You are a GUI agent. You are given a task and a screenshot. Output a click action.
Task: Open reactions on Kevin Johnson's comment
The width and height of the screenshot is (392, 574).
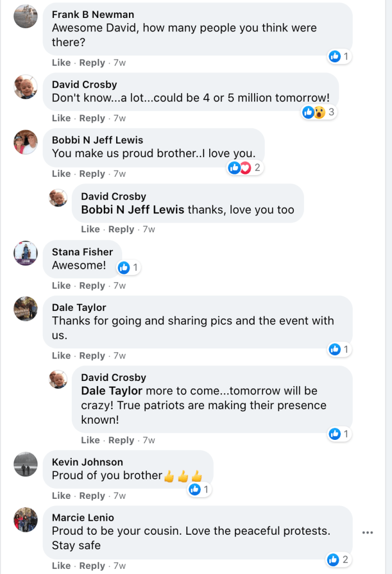[x=199, y=490]
